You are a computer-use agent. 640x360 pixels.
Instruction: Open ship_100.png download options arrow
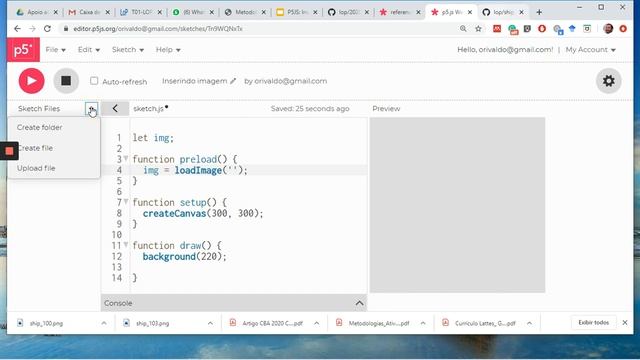(x=104, y=323)
